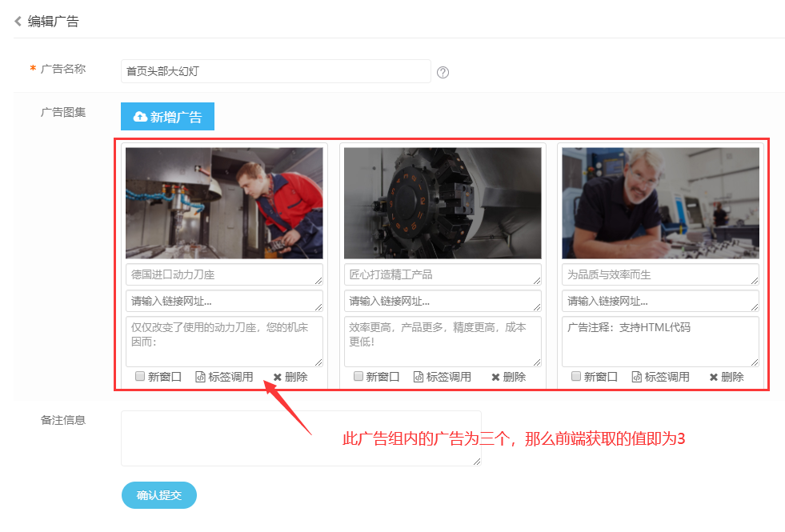
Task: Click the 新增广告 button to add an ad
Action: [x=167, y=116]
